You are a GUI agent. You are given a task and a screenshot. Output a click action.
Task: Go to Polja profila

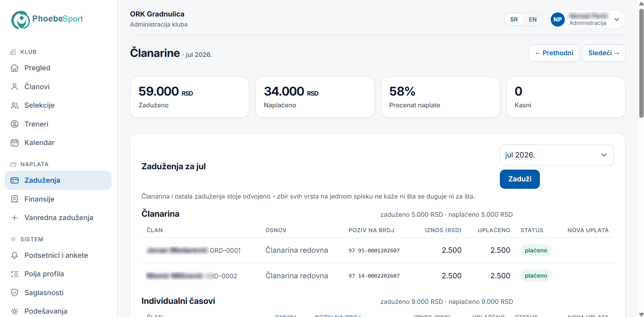[58, 274]
